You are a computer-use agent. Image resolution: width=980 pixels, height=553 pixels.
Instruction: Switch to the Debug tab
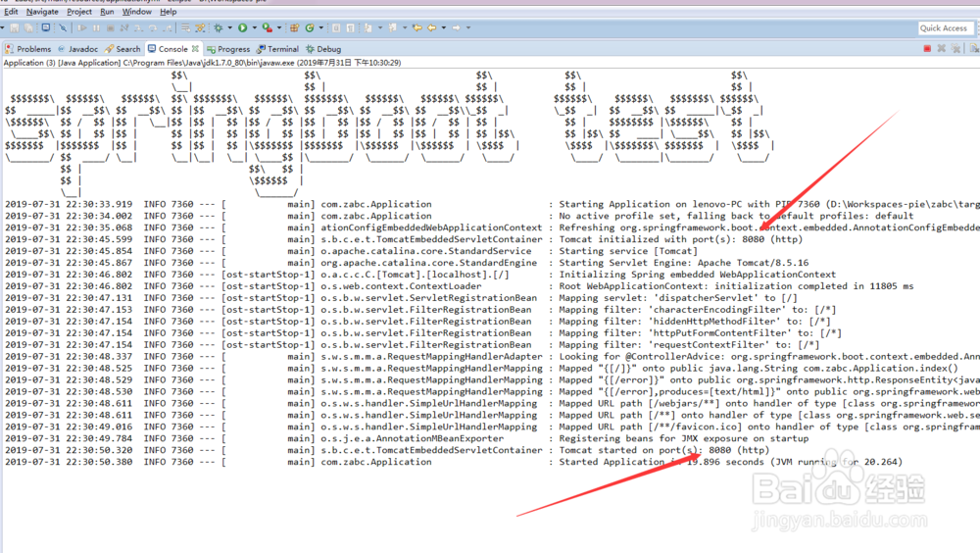pyautogui.click(x=323, y=49)
